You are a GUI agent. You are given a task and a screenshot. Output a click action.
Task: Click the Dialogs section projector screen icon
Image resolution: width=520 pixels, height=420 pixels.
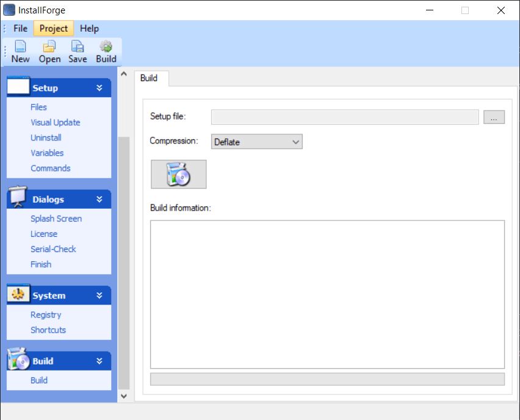tap(18, 197)
